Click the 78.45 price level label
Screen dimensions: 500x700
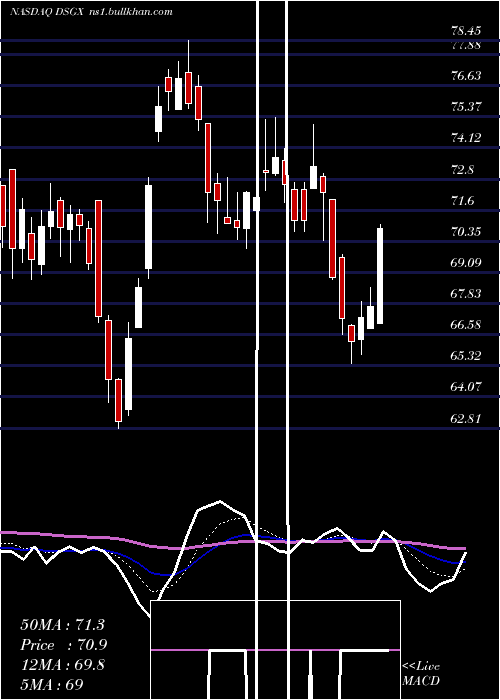click(x=466, y=31)
